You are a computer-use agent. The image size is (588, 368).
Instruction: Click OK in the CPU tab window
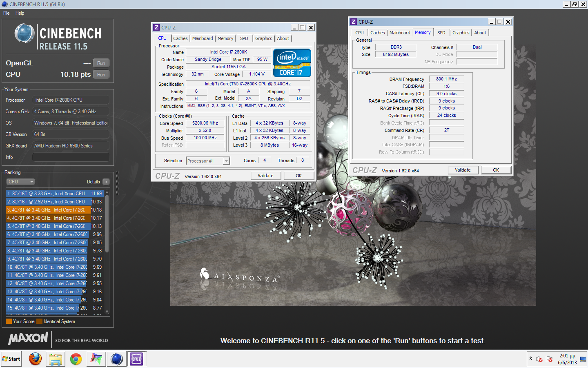(x=299, y=176)
